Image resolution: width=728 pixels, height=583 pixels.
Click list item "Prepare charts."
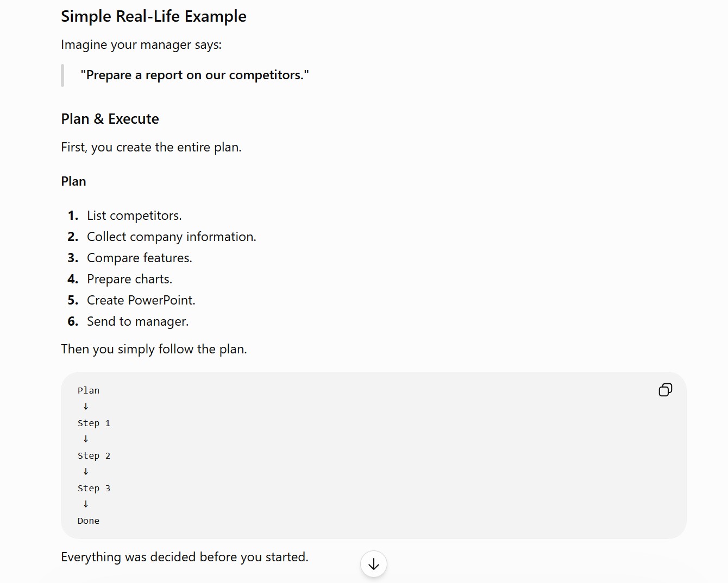(x=129, y=279)
